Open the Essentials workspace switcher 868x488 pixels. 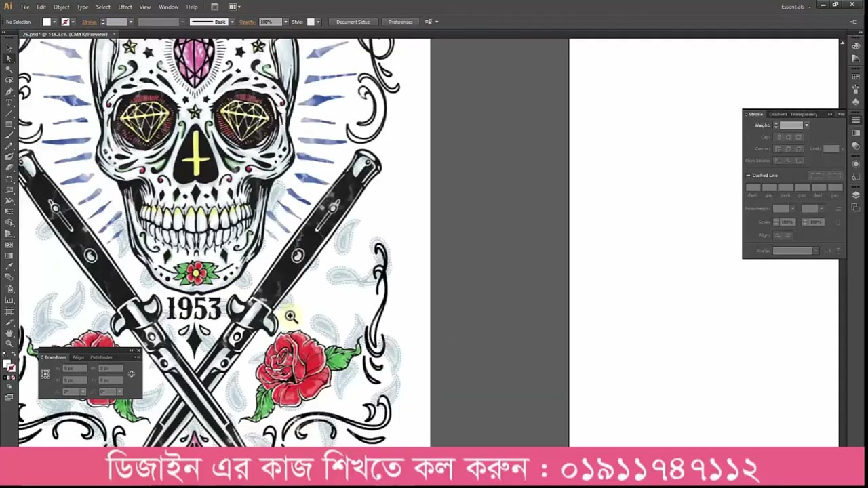[x=795, y=7]
